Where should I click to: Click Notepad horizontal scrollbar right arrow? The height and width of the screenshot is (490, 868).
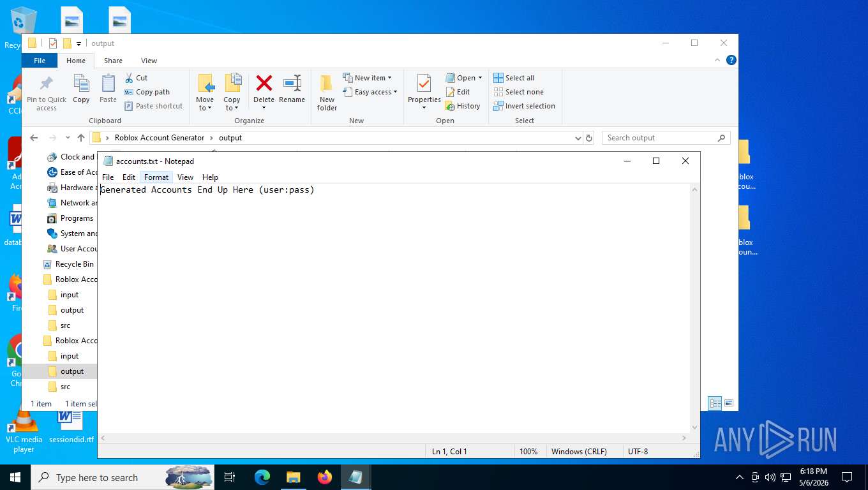click(685, 438)
